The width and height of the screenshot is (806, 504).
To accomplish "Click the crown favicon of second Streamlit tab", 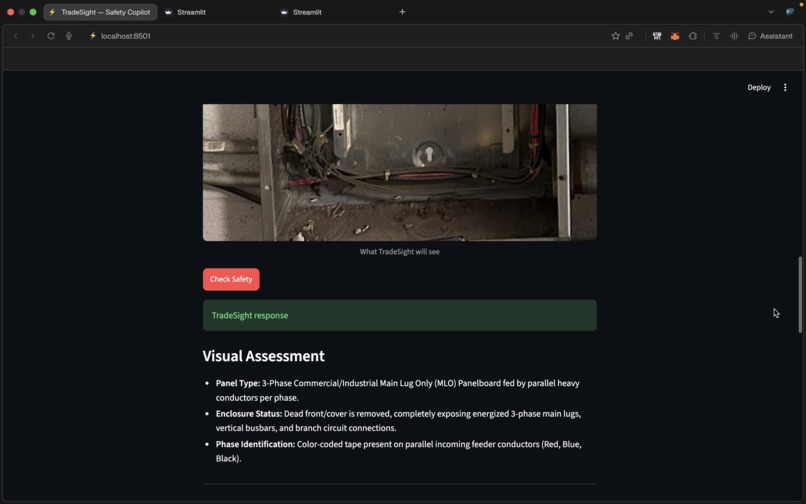I will [x=284, y=12].
